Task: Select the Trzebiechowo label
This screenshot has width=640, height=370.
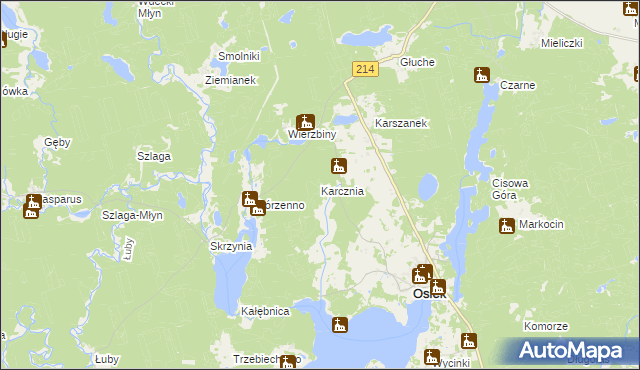Action: click(267, 359)
